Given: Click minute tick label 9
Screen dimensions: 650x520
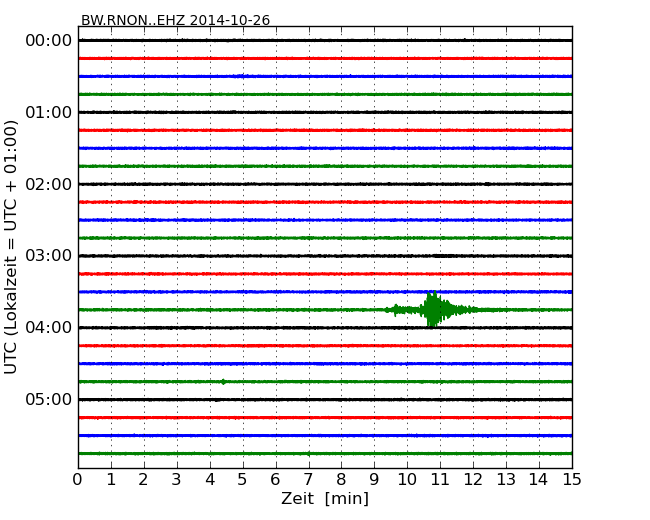Looking at the screenshot, I should click(x=374, y=480).
